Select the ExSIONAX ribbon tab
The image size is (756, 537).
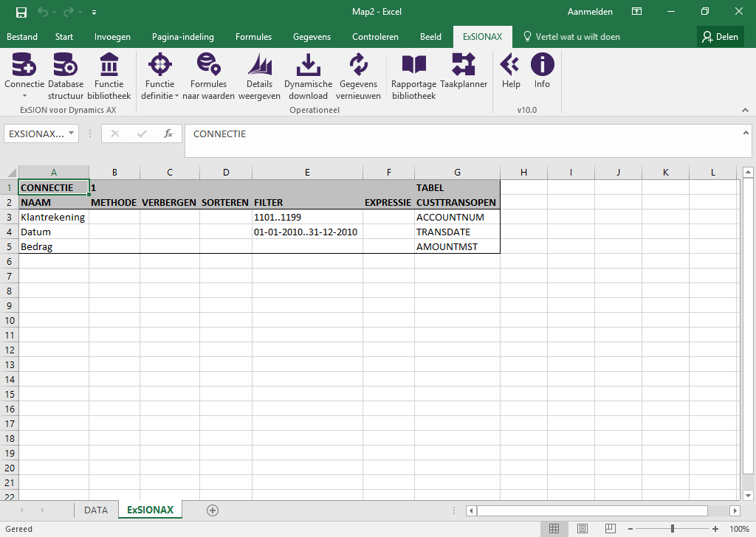click(483, 37)
